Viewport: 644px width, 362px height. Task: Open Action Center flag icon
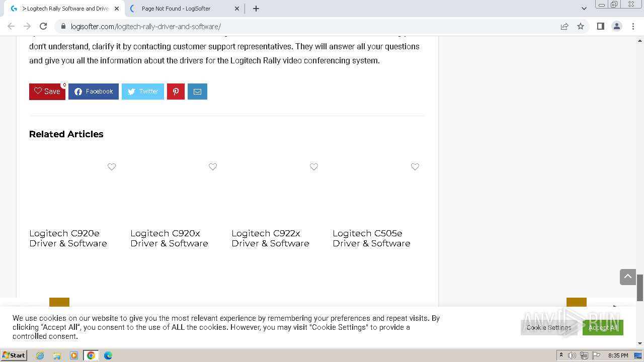(x=596, y=355)
